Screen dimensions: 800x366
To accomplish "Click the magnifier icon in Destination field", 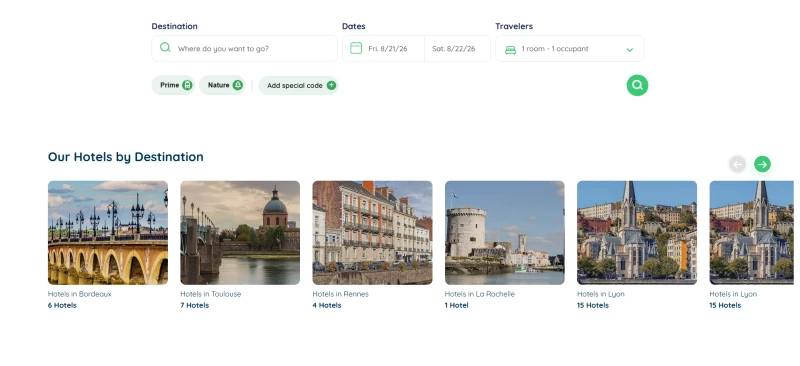I will (x=165, y=47).
